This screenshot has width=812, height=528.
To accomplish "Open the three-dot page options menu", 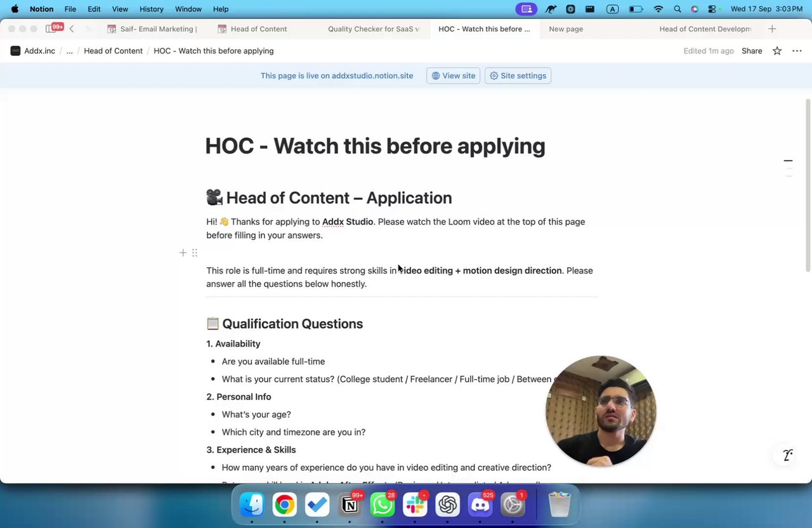I will [x=797, y=51].
